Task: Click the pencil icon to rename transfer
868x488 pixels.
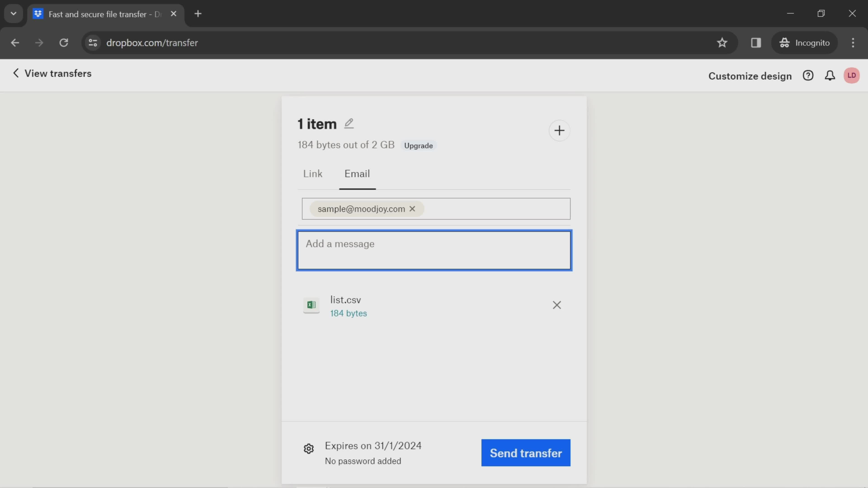Action: (x=349, y=124)
